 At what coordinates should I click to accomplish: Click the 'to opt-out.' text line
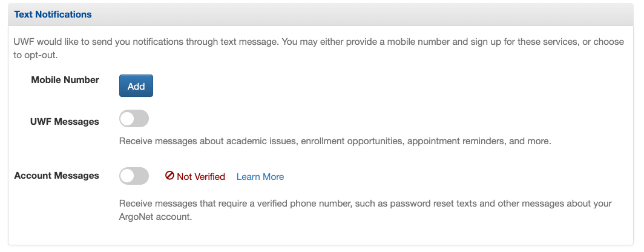35,55
